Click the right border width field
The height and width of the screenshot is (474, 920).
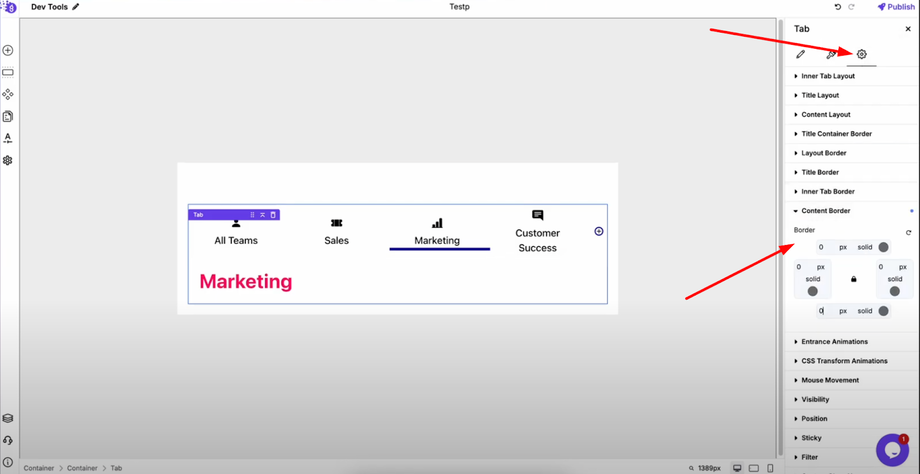pyautogui.click(x=884, y=267)
